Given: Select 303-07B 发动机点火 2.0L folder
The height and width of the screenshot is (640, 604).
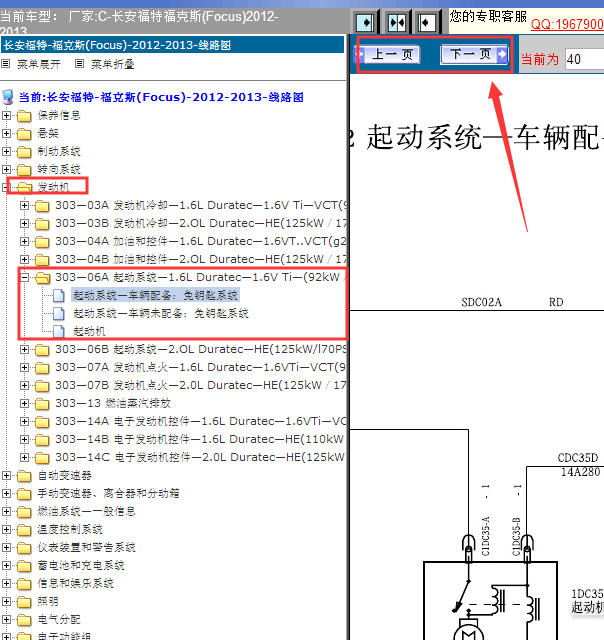Looking at the screenshot, I should pos(200,385).
